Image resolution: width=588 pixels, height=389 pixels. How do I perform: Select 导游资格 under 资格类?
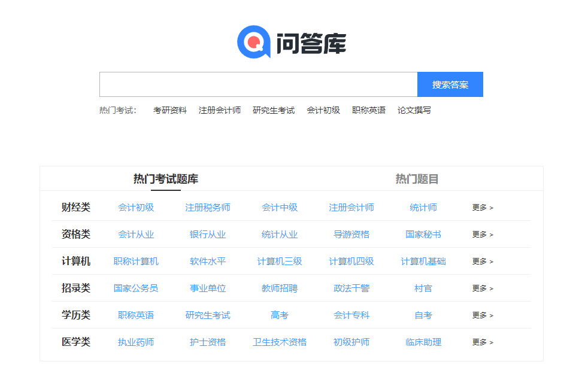(x=351, y=234)
